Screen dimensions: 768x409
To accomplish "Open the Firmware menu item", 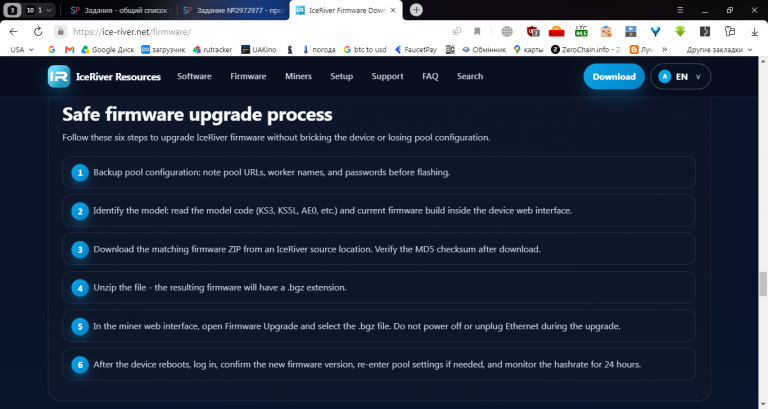I will pyautogui.click(x=248, y=76).
